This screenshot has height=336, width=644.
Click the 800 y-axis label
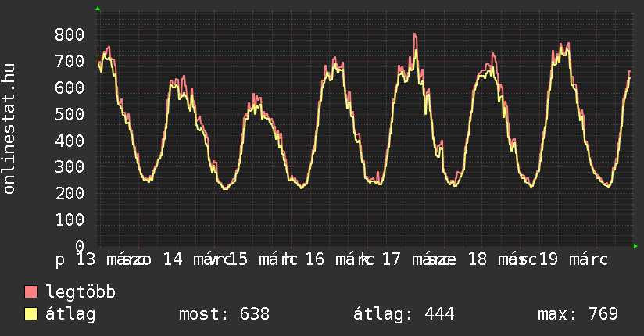(70, 34)
